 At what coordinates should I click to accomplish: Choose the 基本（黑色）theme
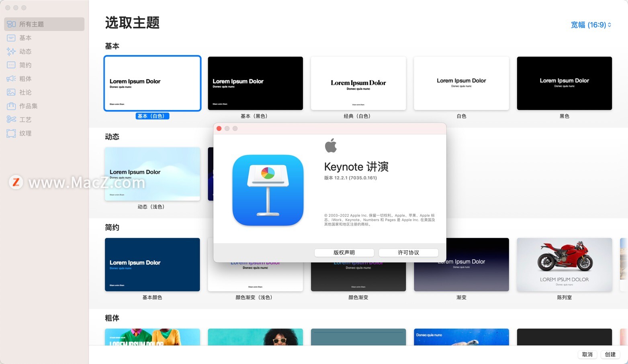(255, 83)
